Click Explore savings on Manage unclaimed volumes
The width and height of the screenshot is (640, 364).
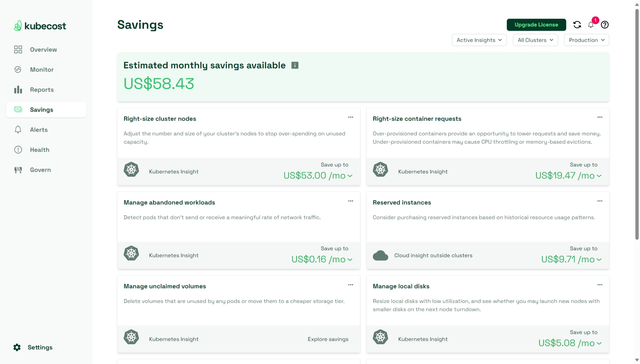pyautogui.click(x=328, y=339)
